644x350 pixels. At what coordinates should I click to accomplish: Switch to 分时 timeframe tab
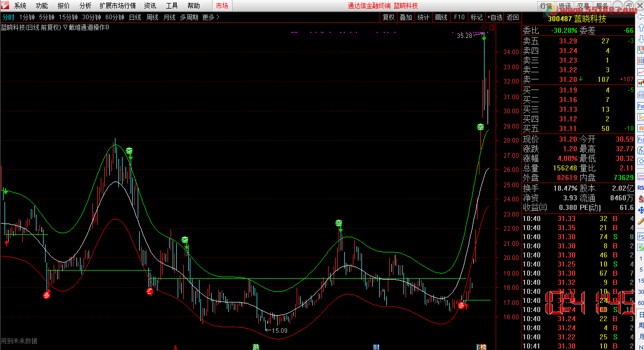click(x=9, y=17)
